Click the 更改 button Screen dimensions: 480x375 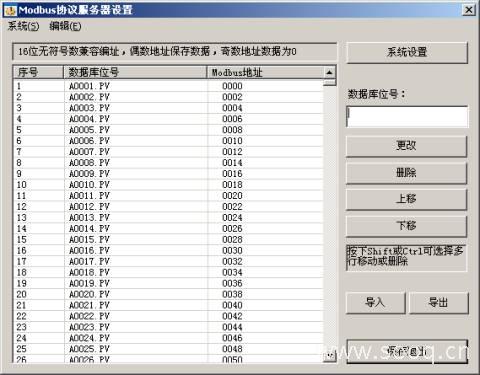406,146
